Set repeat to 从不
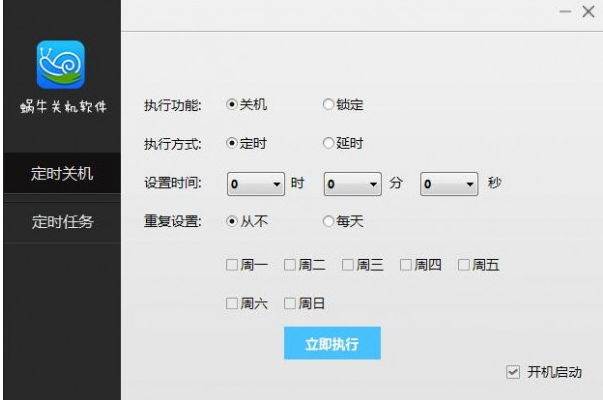This screenshot has width=603, height=400. pos(232,221)
